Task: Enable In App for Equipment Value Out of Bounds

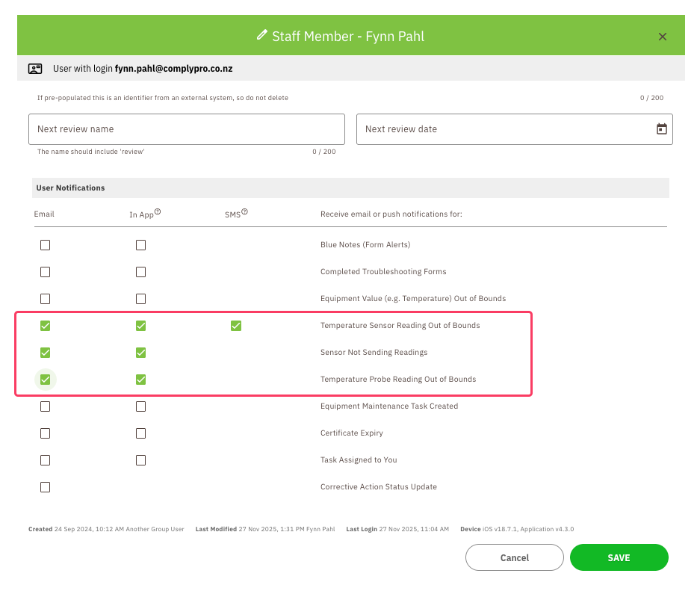Action: pos(140,299)
